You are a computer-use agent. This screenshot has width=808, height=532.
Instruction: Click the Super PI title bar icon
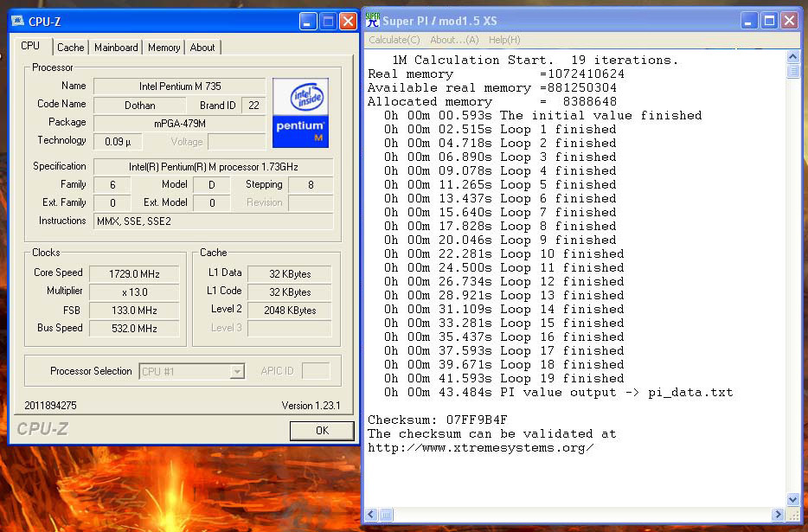[x=372, y=20]
